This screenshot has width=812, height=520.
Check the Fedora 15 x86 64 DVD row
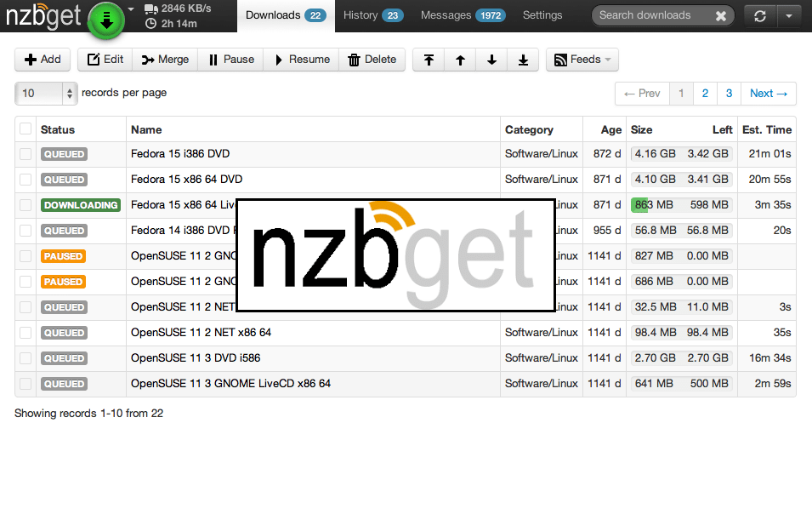26,180
